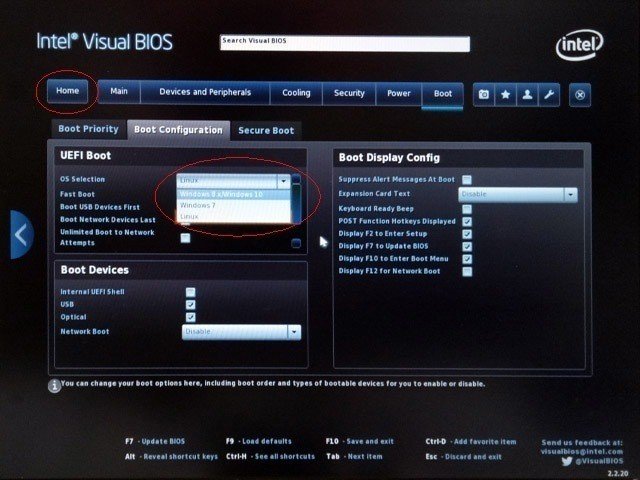Click the camera screenshot icon
This screenshot has height=480, width=640.
(x=484, y=95)
